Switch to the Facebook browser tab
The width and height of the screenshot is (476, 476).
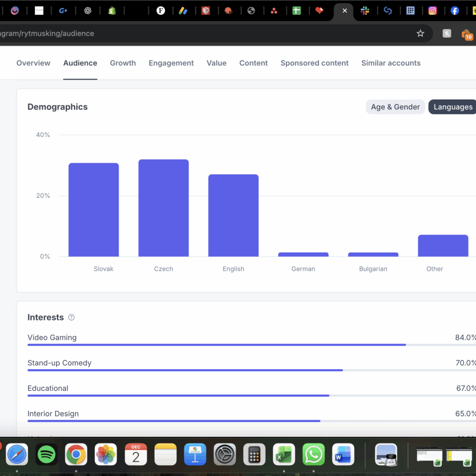[x=455, y=11]
